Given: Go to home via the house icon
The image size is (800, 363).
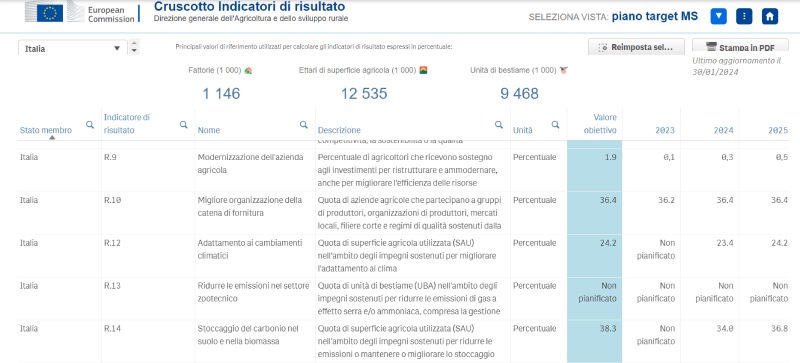Looking at the screenshot, I should coord(770,16).
